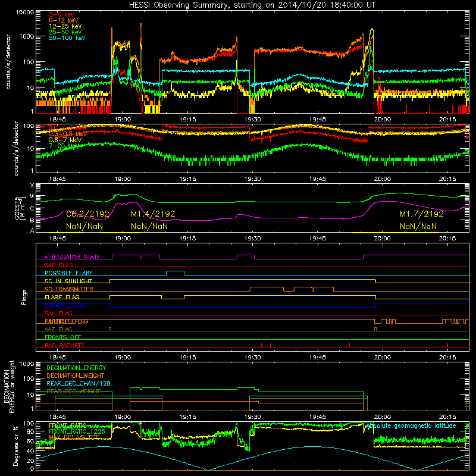
Task: Click the green FRONTS_OFF label
Action: click(63, 337)
